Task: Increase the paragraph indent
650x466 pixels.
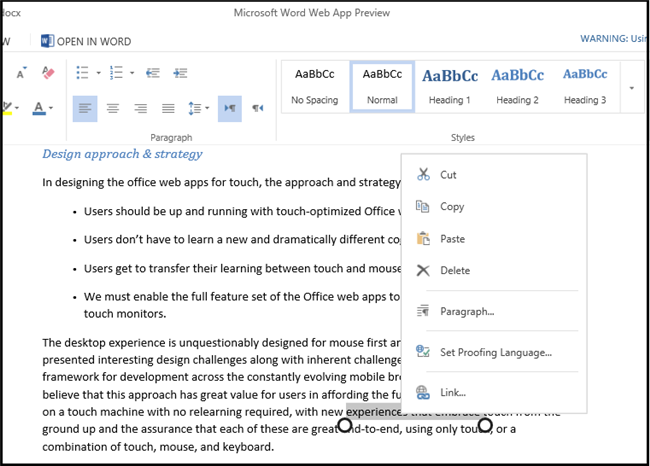Action: coord(180,73)
